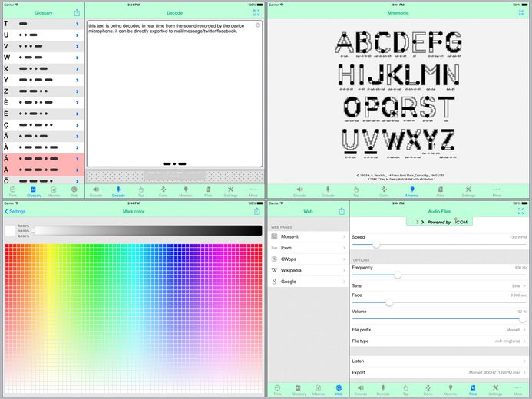Open the Export row chevron
532x399 pixels.
tap(524, 372)
